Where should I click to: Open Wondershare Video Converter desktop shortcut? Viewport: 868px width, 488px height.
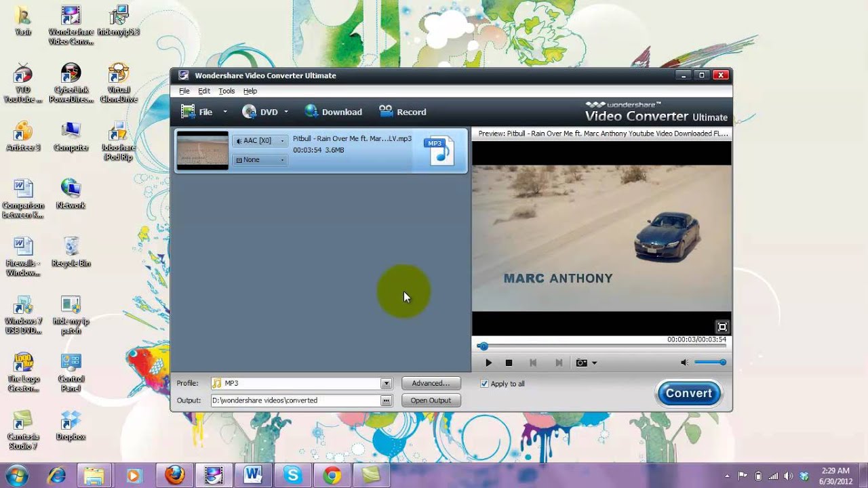tap(71, 26)
